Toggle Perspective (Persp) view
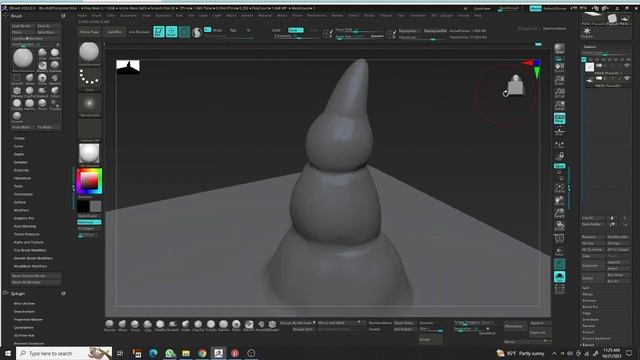 click(x=559, y=119)
